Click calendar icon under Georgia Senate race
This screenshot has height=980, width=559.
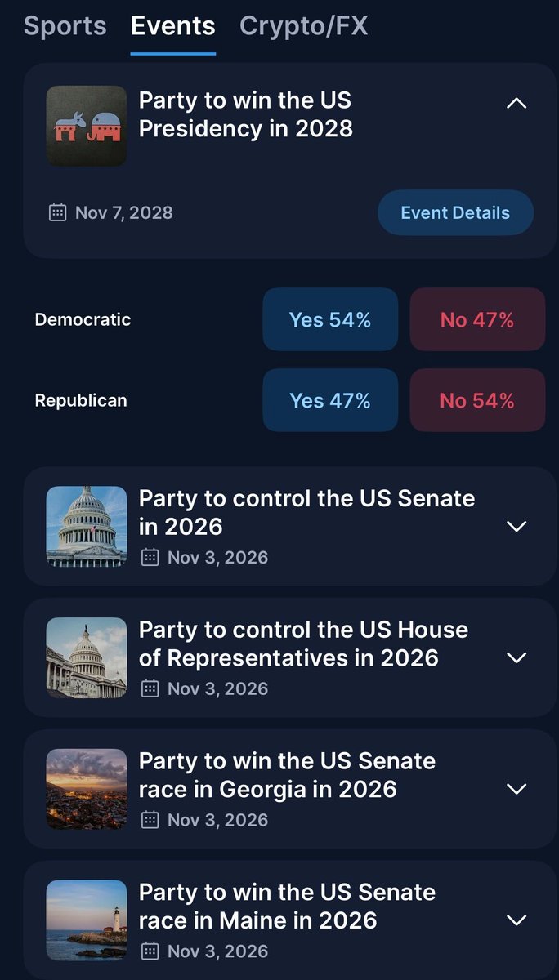pyautogui.click(x=150, y=820)
